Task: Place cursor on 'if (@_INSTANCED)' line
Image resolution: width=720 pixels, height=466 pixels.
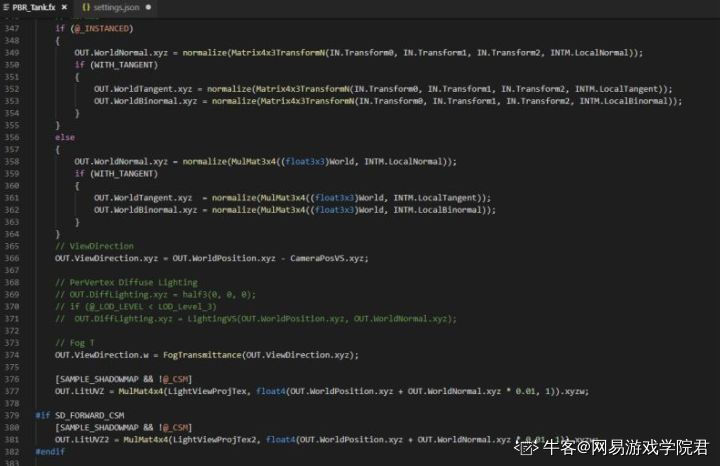Action: tap(94, 28)
